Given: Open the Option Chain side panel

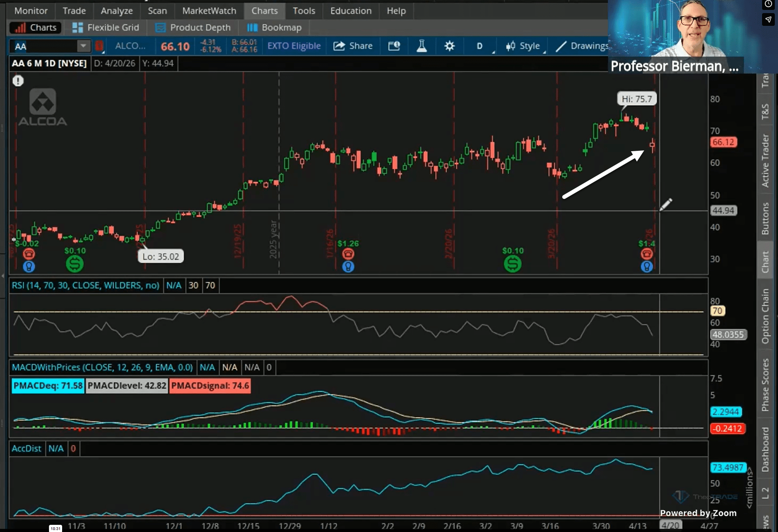Looking at the screenshot, I should point(765,316).
